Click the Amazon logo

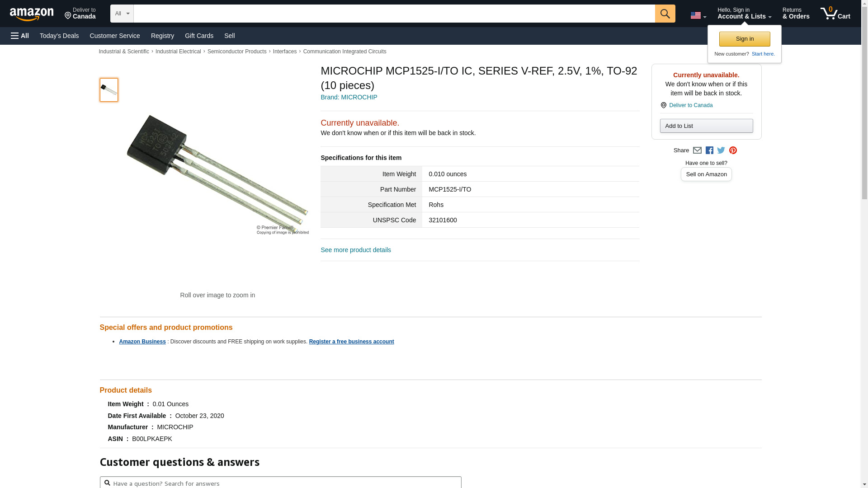pos(32,14)
